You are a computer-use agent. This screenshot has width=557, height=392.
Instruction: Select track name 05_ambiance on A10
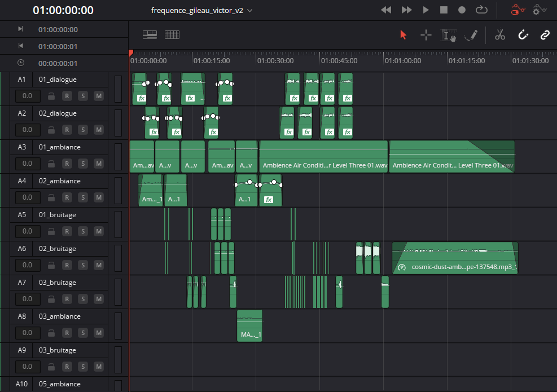coord(60,384)
